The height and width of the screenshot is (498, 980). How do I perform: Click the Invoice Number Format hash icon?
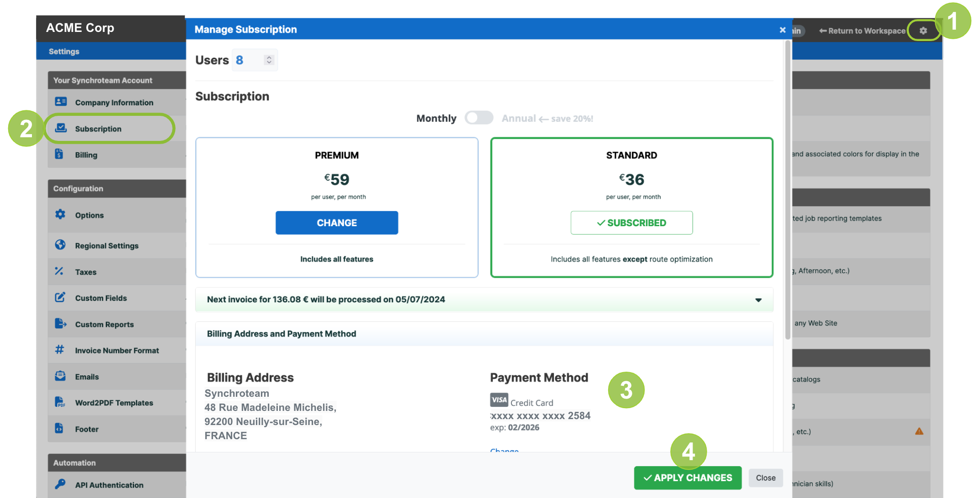pyautogui.click(x=60, y=350)
